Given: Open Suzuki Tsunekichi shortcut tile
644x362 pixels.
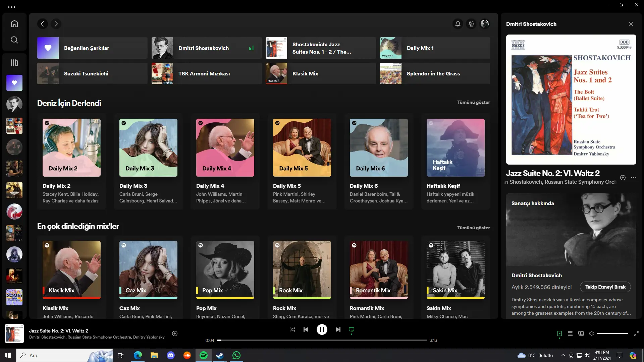Looking at the screenshot, I should click(92, 73).
